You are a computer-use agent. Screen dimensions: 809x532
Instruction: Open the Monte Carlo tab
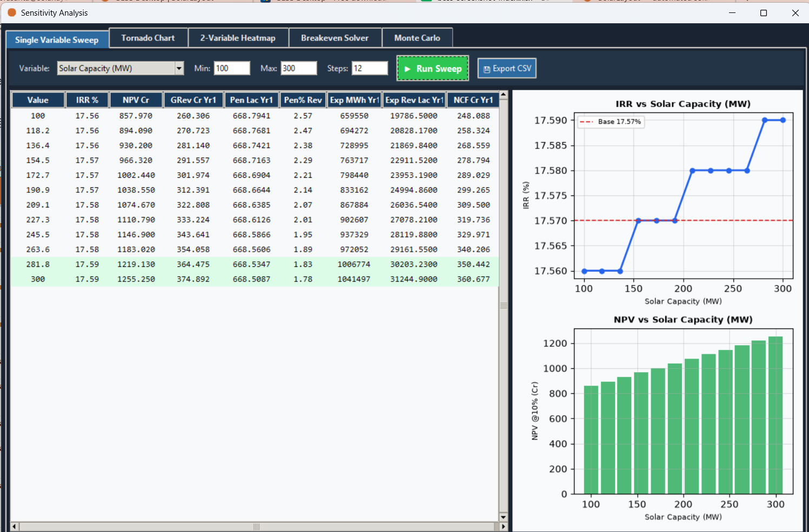coord(417,38)
